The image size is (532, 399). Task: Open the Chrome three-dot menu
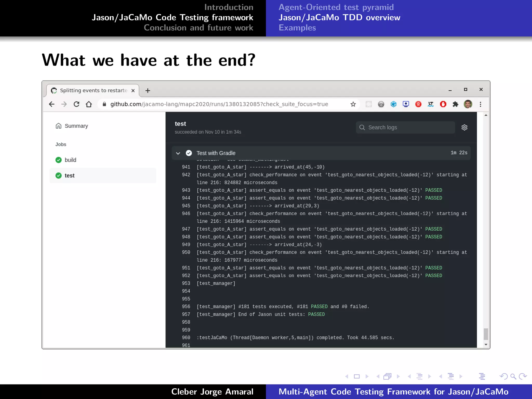tap(480, 104)
